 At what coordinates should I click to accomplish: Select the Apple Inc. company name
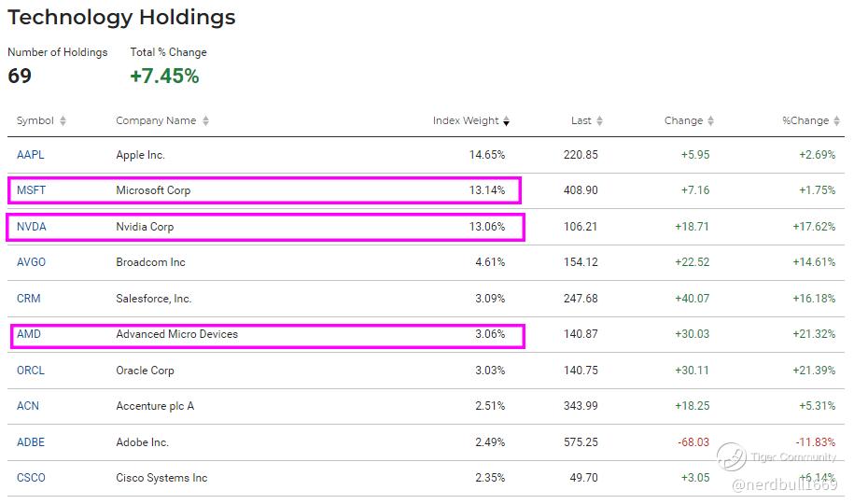[x=140, y=155]
